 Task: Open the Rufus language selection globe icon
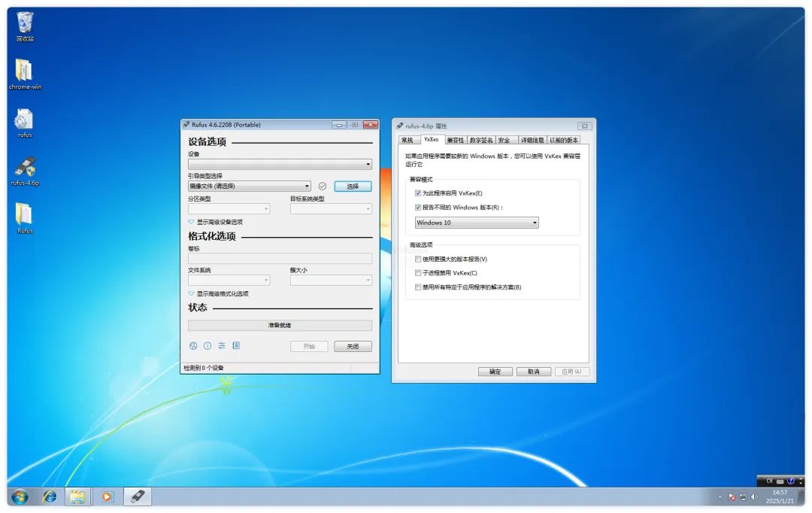click(193, 345)
